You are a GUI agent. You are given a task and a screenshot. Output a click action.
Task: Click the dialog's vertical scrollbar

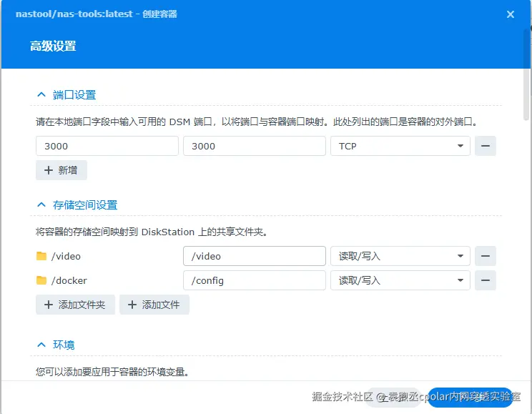coord(526,74)
